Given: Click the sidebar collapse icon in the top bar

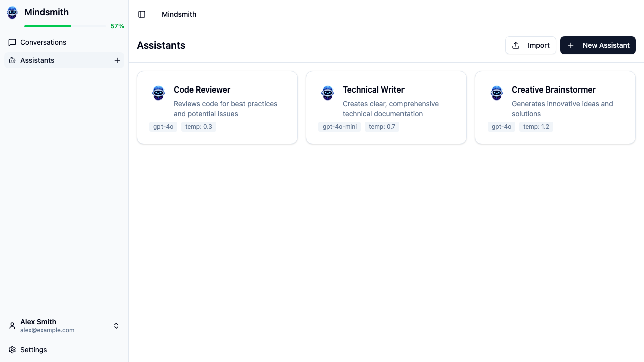Looking at the screenshot, I should tap(141, 14).
